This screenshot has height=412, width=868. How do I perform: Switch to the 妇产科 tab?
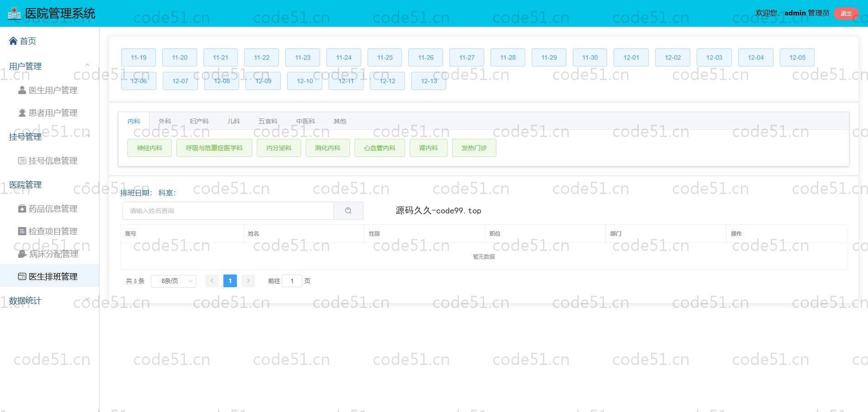click(x=199, y=121)
